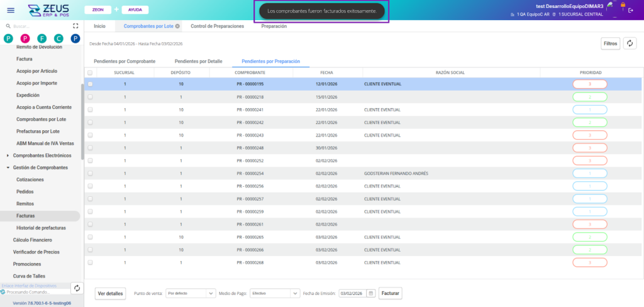Toggle the select-all checkbox in table header
Image resolution: width=644 pixels, height=307 pixels.
[90, 72]
